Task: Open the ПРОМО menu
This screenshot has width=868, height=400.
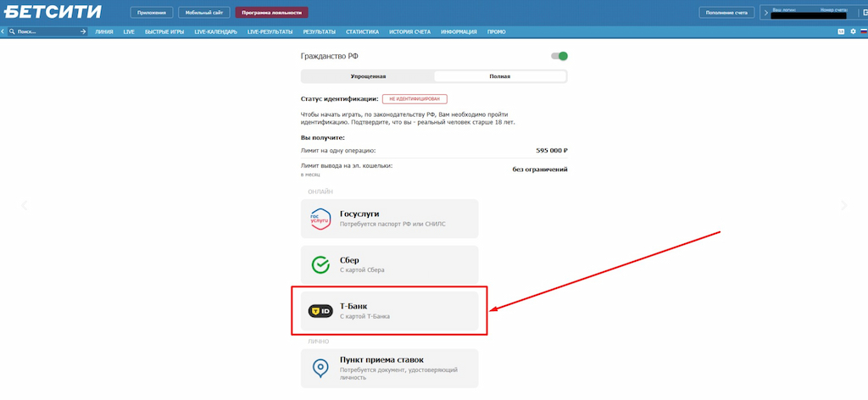Action: [496, 32]
